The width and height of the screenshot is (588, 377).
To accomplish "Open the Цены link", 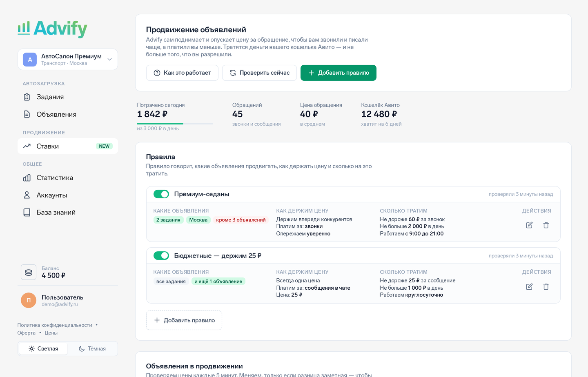I will 51,333.
